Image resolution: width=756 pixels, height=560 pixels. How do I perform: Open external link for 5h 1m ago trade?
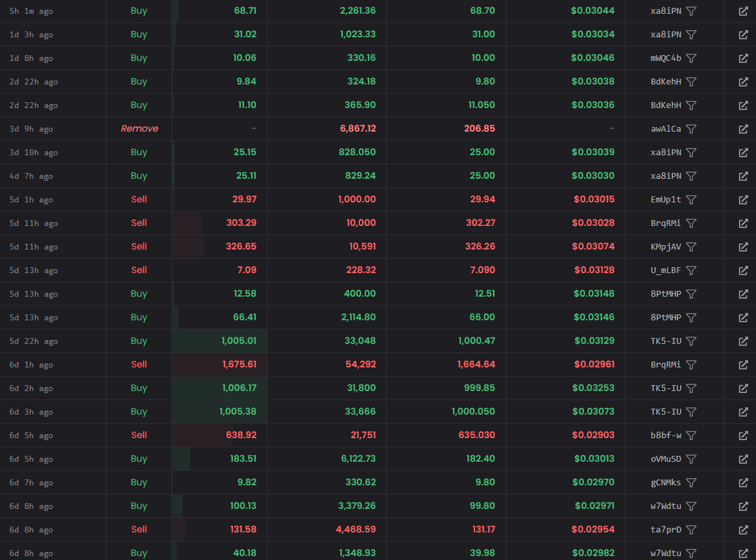[743, 11]
